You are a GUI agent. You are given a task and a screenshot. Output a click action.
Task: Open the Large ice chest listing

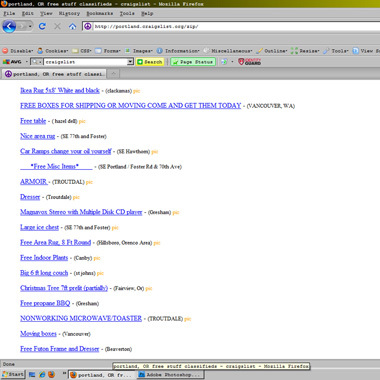39,227
